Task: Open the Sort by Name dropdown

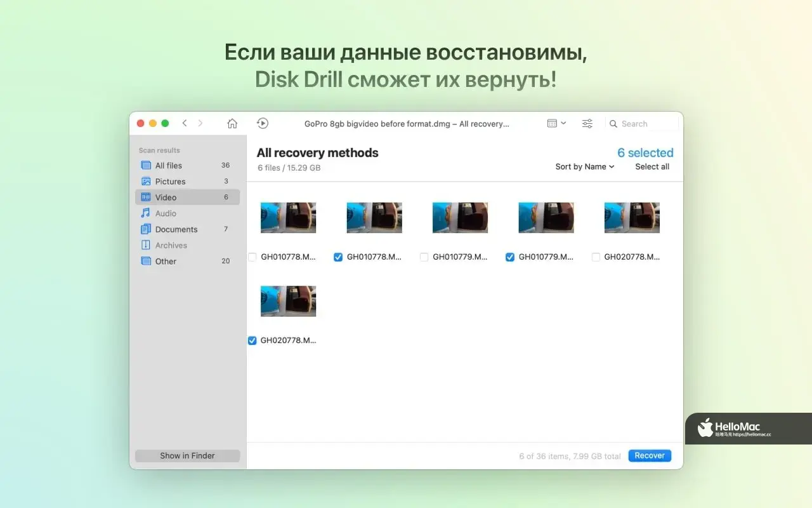Action: click(585, 166)
